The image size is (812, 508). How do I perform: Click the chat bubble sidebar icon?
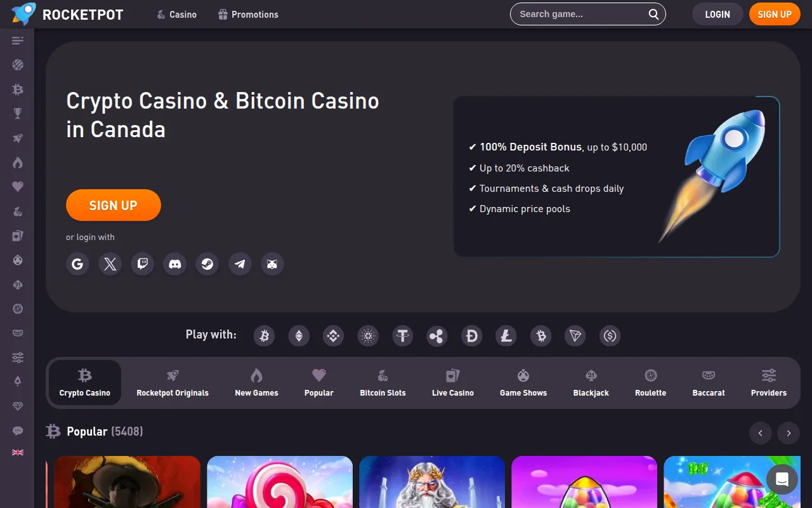point(18,431)
